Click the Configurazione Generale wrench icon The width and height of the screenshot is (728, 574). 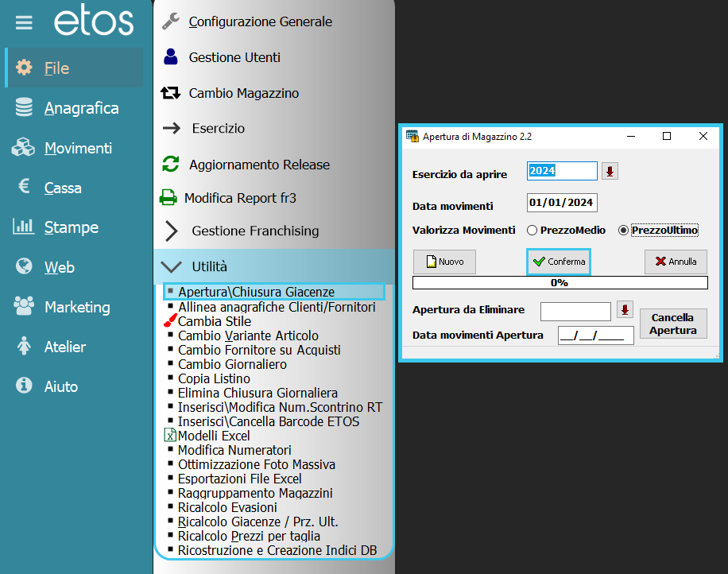pos(171,21)
